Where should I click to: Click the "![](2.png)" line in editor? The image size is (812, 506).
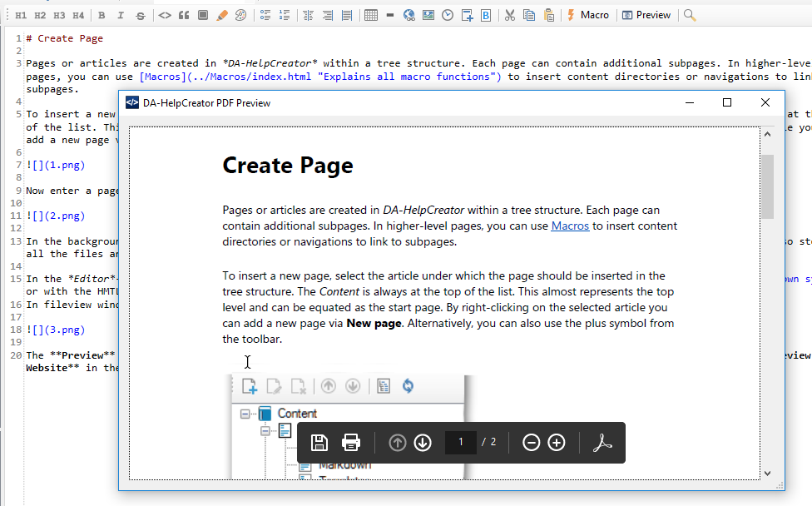click(56, 216)
